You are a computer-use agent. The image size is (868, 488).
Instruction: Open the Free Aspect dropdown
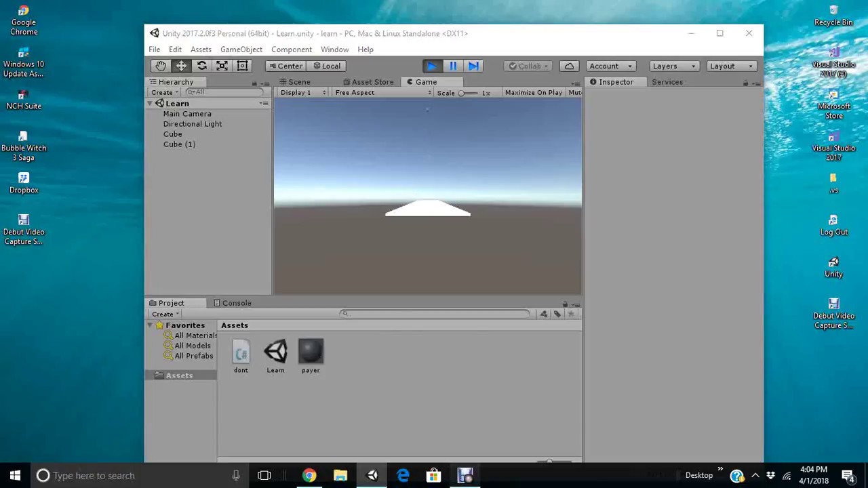(382, 92)
